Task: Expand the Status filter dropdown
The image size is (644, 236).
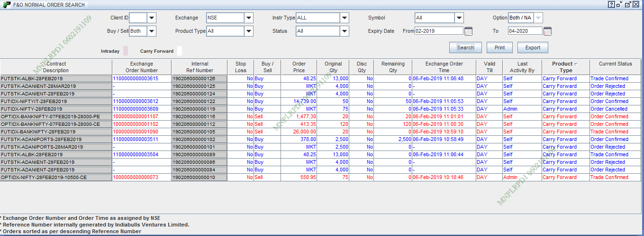Action: click(x=345, y=31)
